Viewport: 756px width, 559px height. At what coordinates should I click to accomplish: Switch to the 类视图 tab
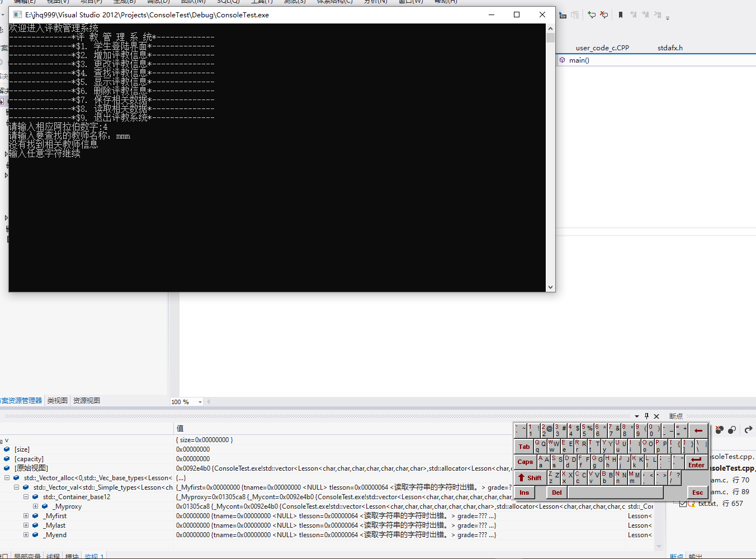58,401
